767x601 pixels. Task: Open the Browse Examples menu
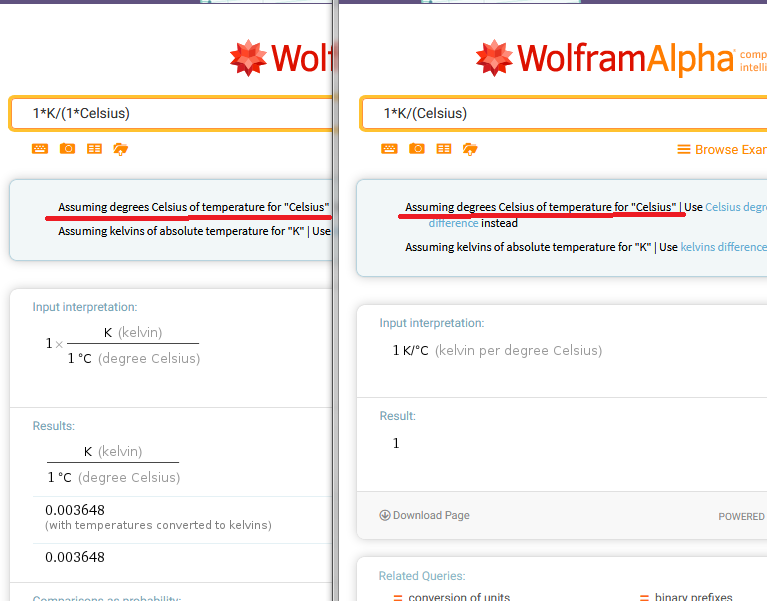721,149
